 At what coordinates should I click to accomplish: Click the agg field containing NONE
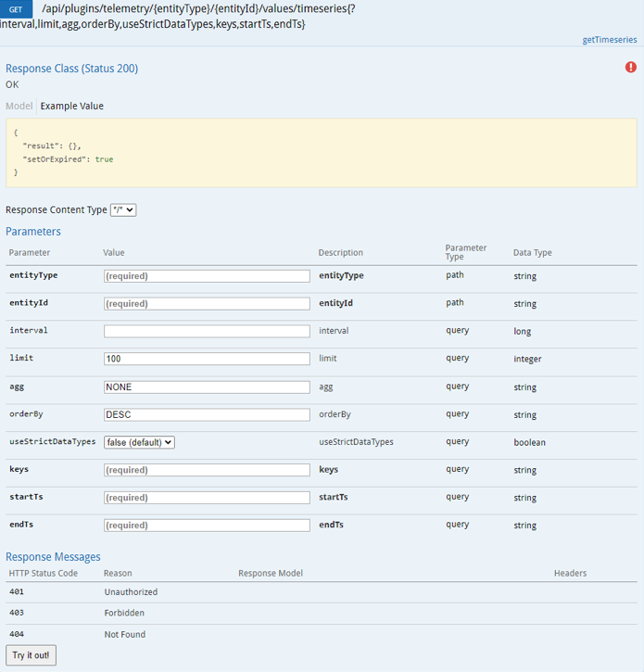click(x=207, y=387)
